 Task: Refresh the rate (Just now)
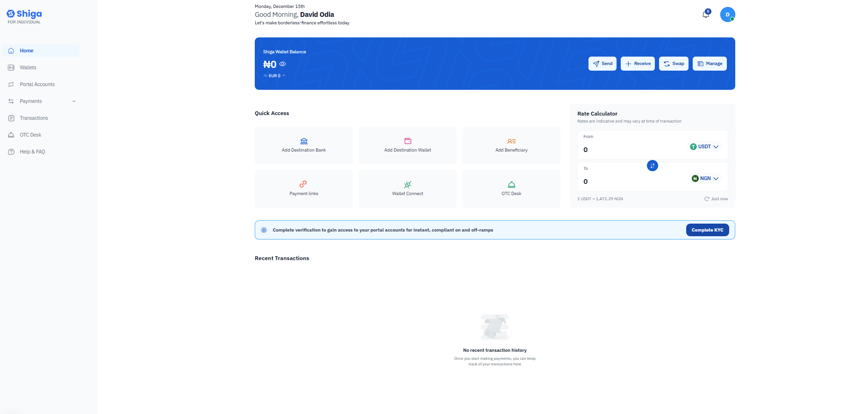(x=716, y=199)
